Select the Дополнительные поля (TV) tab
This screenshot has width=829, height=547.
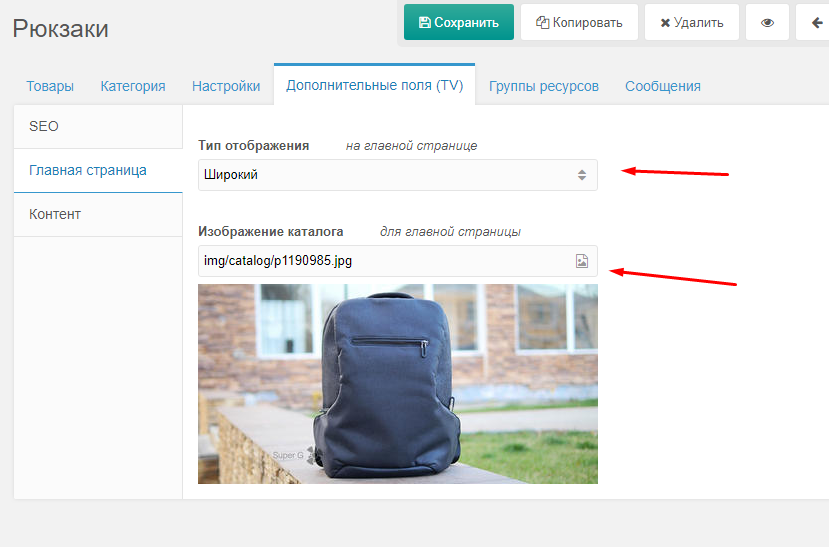[x=374, y=85]
